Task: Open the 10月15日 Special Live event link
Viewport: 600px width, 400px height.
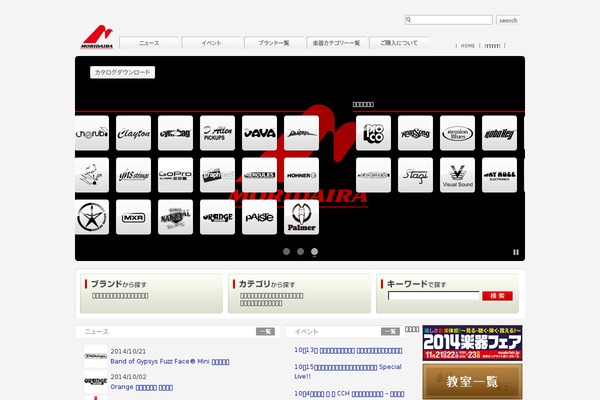Action: [348, 371]
